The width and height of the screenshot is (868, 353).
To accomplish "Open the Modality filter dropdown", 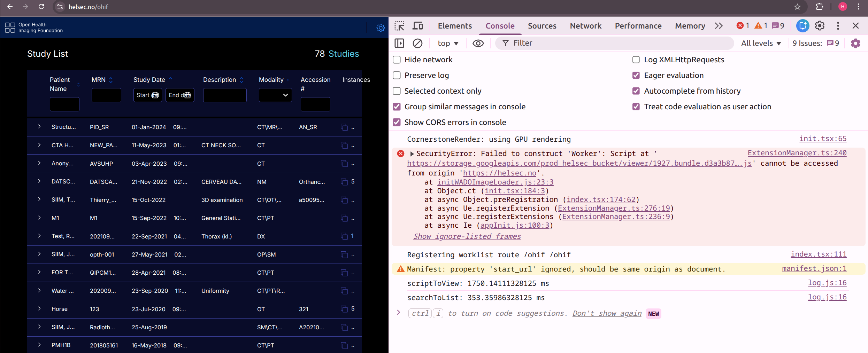I will 275,95.
